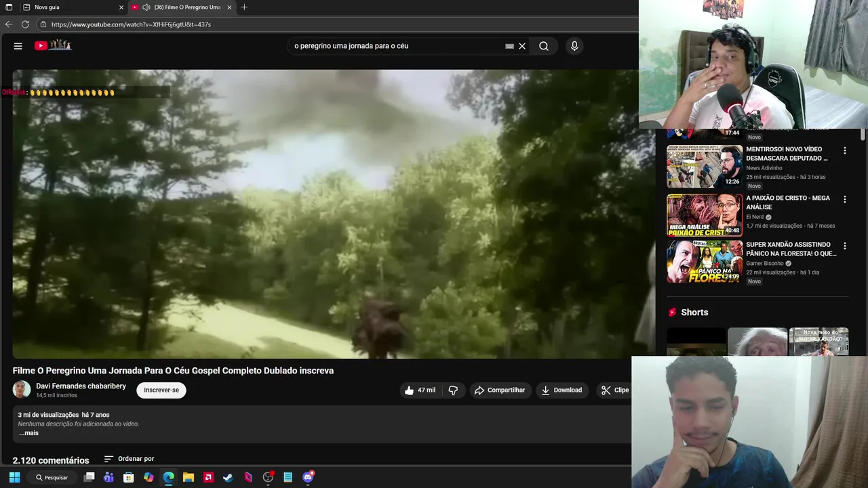Viewport: 868px width, 488px height.
Task: Switch to the Filme O Peregrino tab
Action: (182, 7)
